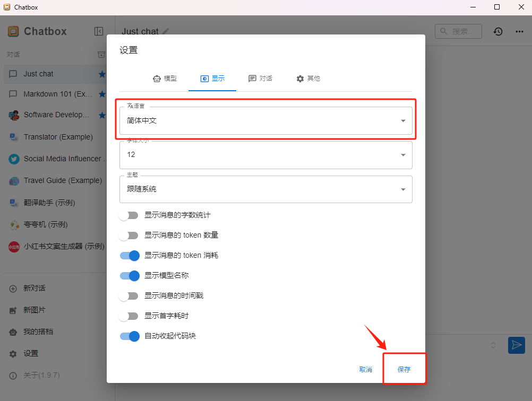The width and height of the screenshot is (532, 401).
Task: Enable 显示首字耗时 switch
Action: click(x=129, y=316)
